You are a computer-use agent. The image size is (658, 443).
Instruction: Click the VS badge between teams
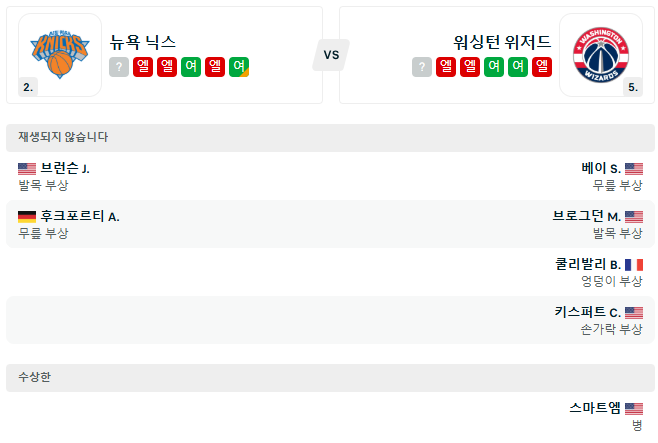[330, 55]
